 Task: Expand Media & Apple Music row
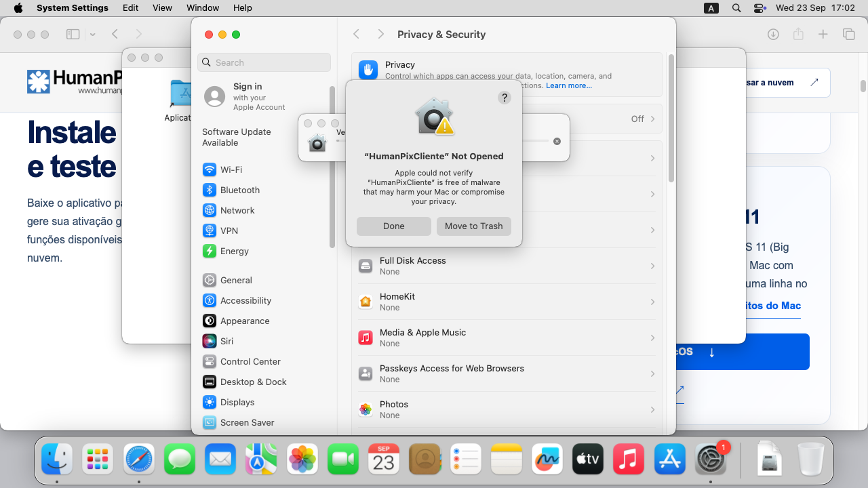[x=507, y=338]
